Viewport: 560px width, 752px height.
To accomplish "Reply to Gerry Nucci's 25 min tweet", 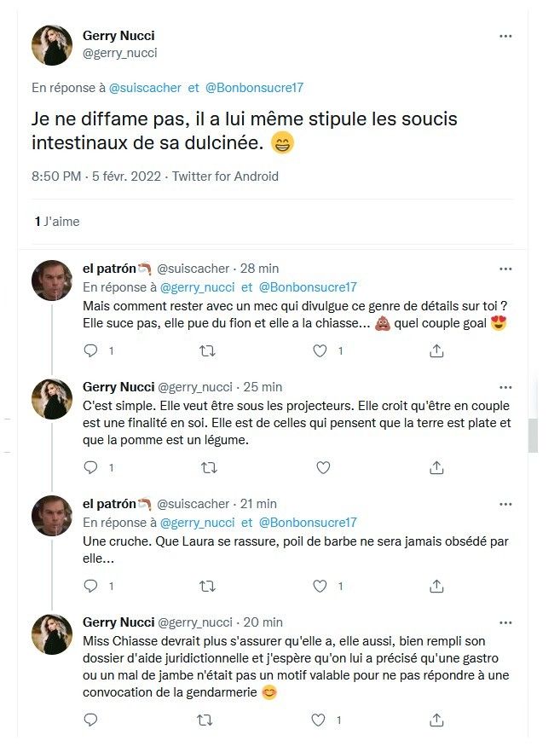I will click(93, 468).
